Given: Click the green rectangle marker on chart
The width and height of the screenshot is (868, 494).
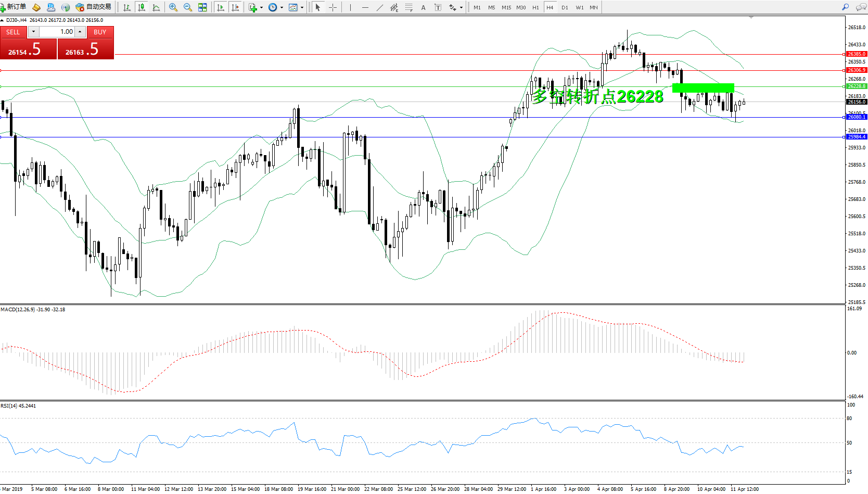Looking at the screenshot, I should (703, 87).
